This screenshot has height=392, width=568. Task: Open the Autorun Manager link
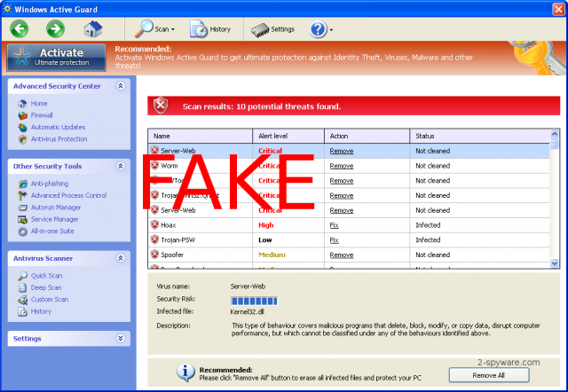[x=56, y=208]
